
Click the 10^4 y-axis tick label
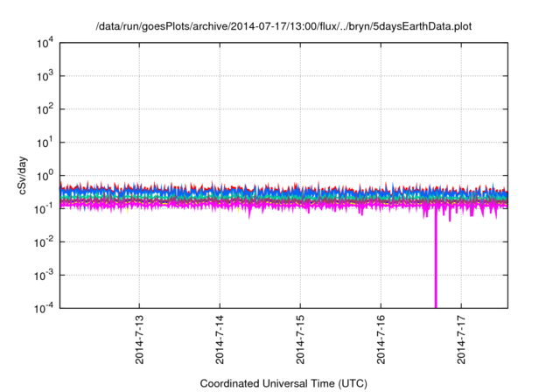[x=45, y=43]
